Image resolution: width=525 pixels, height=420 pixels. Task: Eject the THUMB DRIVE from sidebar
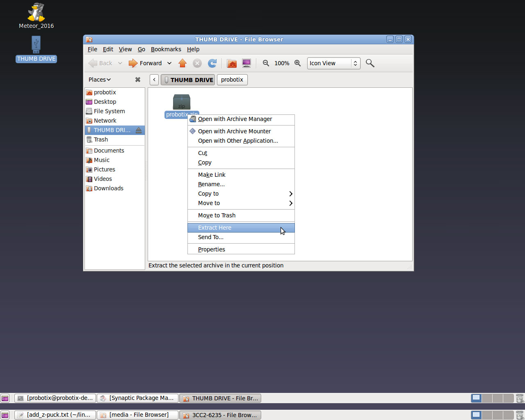coord(139,130)
